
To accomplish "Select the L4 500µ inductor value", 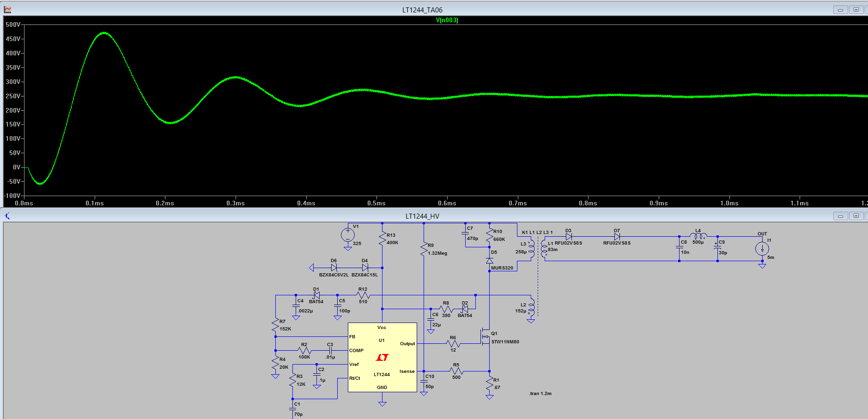I will pyautogui.click(x=698, y=242).
